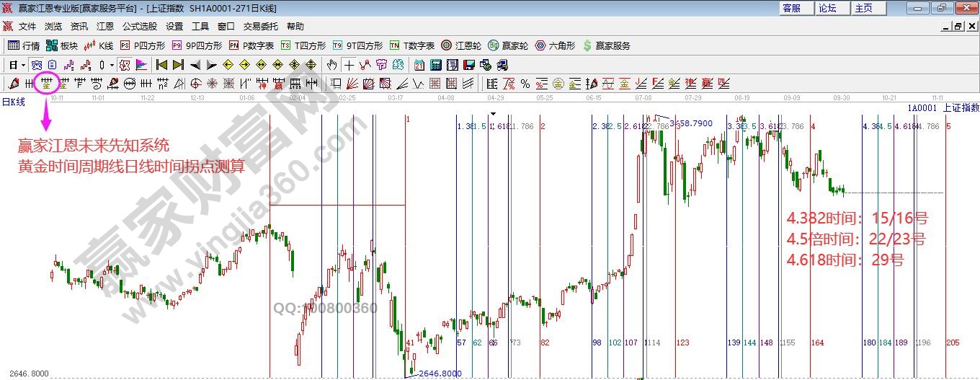Open the 公式选股 menu
This screenshot has height=380, width=980.
140,26
